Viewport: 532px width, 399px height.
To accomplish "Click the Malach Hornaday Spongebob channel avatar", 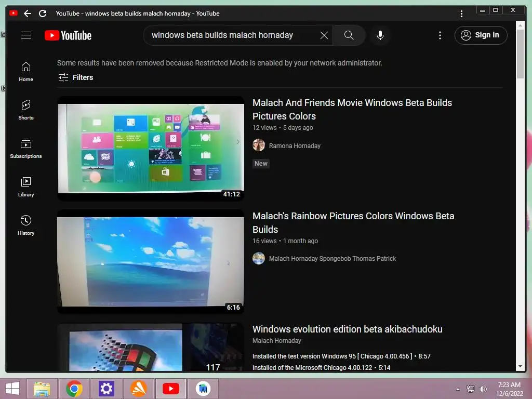I will [259, 258].
